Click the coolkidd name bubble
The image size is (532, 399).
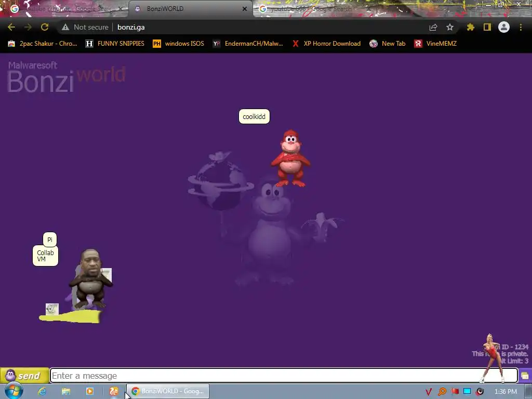pyautogui.click(x=254, y=116)
